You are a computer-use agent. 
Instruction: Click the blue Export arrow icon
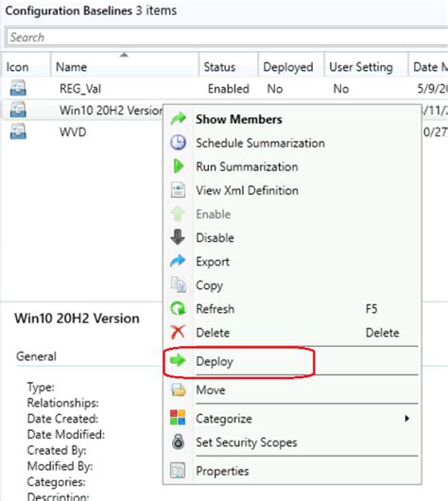(178, 261)
